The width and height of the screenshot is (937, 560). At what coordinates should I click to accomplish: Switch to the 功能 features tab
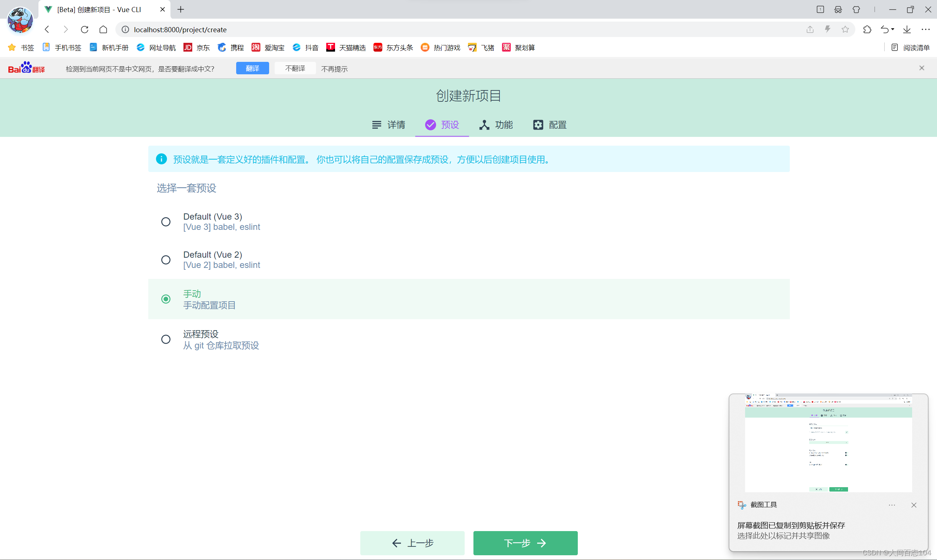tap(496, 125)
